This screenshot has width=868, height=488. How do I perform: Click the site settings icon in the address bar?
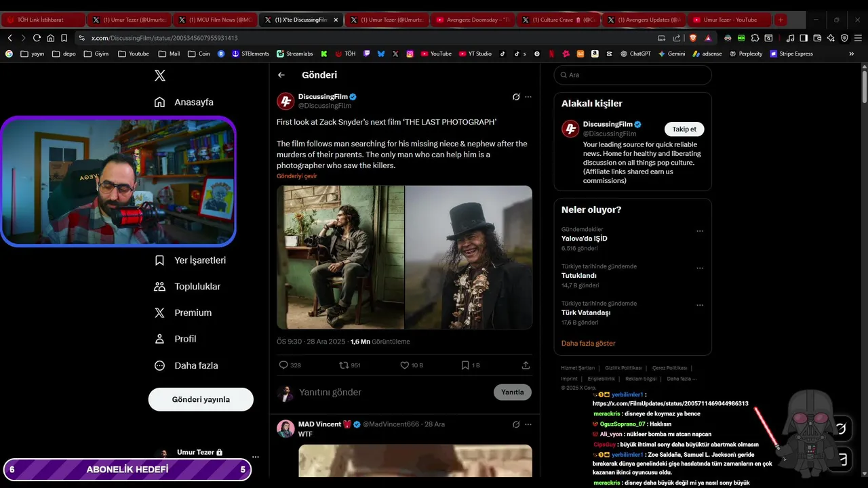point(82,38)
